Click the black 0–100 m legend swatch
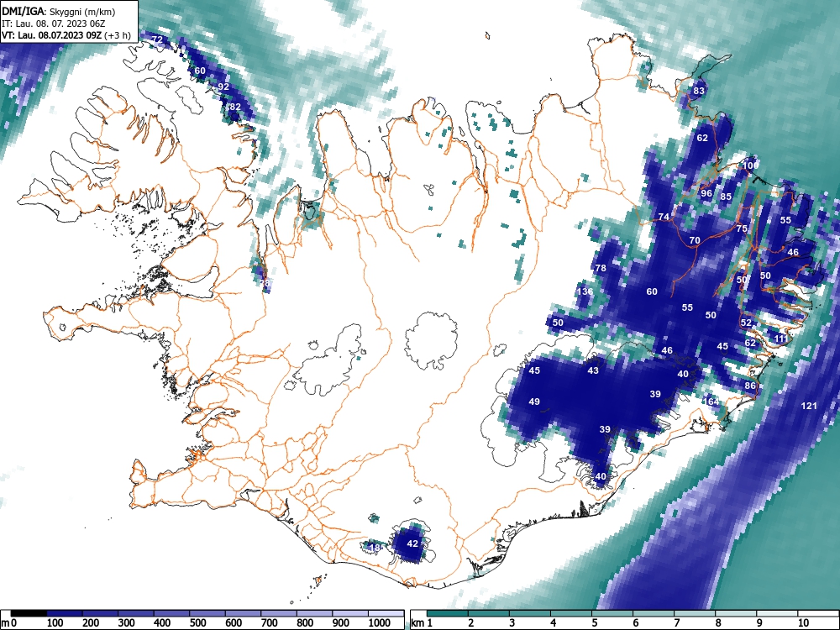The width and height of the screenshot is (840, 630). tap(29, 613)
